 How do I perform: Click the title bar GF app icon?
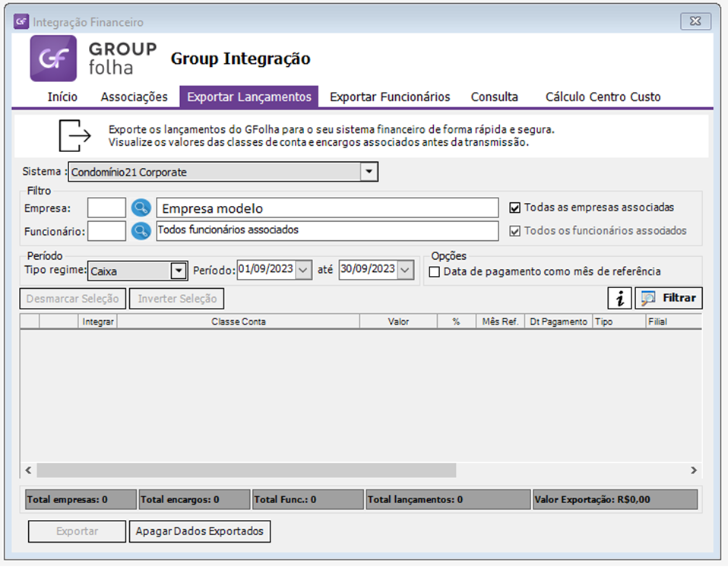click(21, 22)
